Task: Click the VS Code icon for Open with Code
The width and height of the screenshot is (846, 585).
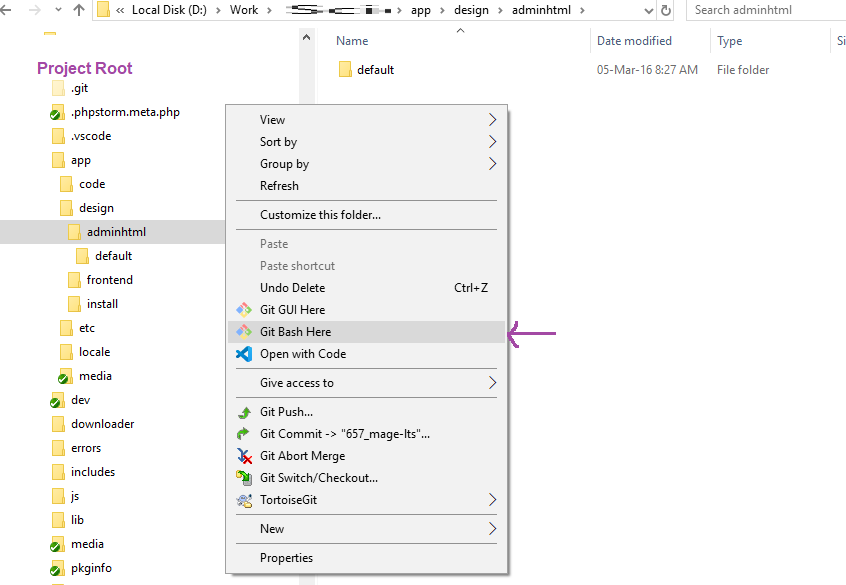Action: [243, 354]
